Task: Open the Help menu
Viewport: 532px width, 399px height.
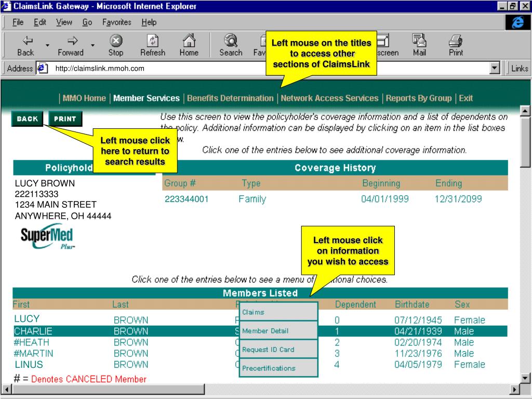Action: click(149, 22)
